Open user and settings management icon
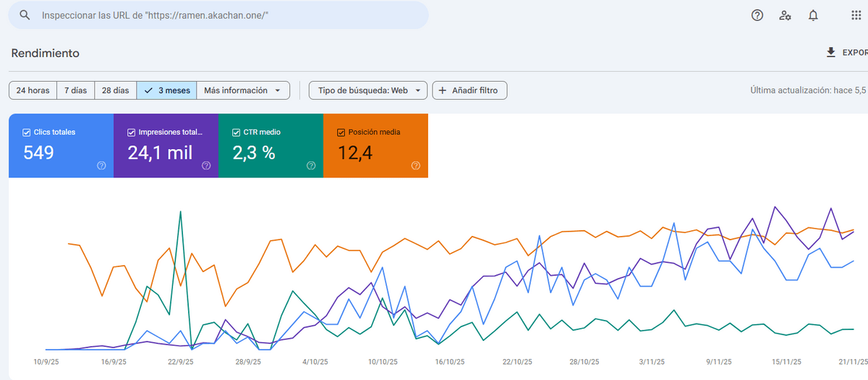868x380 pixels. pos(785,15)
